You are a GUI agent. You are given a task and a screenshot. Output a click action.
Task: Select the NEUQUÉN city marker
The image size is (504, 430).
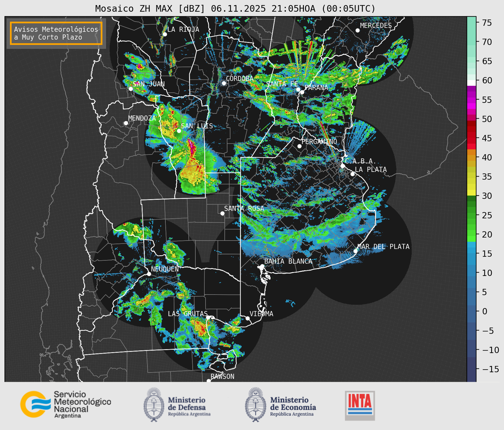tap(149, 274)
